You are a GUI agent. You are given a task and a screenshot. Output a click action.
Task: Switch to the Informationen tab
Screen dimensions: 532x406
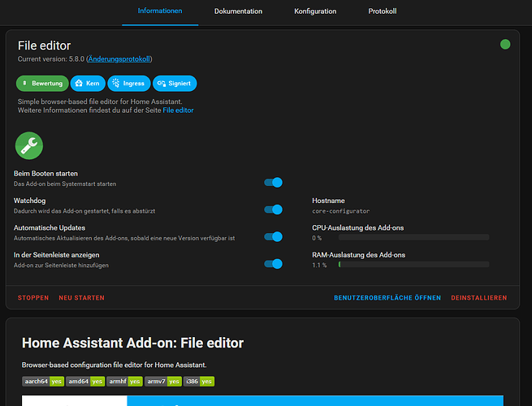(x=160, y=11)
